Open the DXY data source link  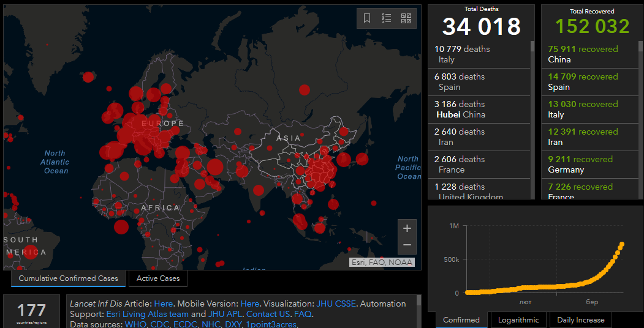click(x=232, y=324)
